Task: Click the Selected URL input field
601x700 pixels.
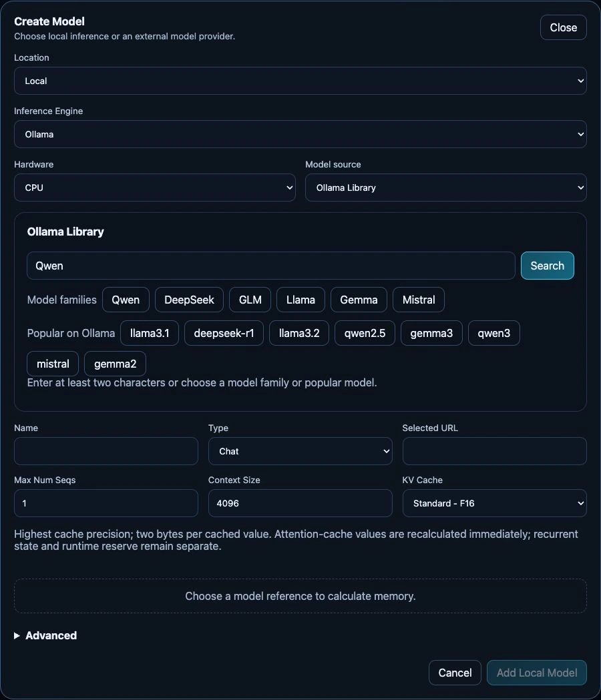Action: [x=495, y=451]
